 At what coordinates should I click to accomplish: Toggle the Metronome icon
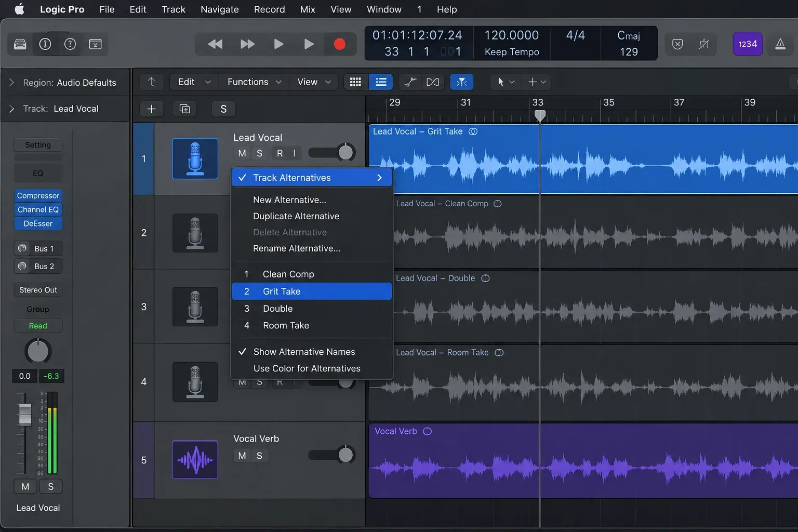click(780, 44)
